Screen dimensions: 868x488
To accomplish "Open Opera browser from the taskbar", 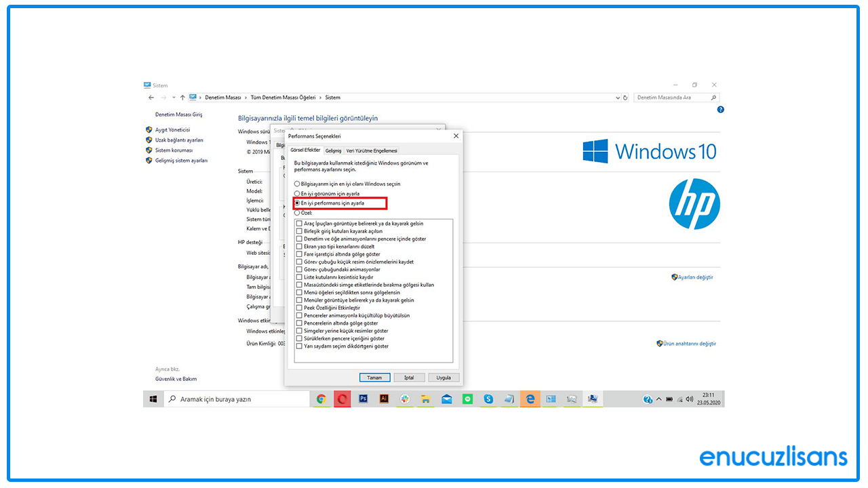I will point(342,399).
